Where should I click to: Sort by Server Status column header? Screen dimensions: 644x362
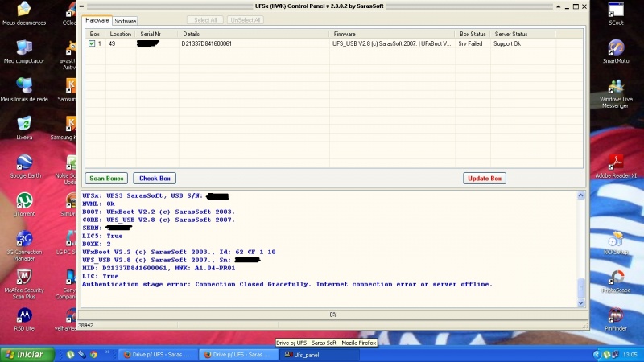tap(522, 34)
